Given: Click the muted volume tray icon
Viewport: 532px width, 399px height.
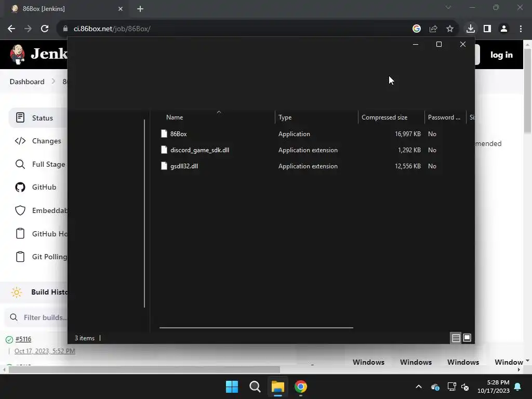Looking at the screenshot, I should 465,387.
